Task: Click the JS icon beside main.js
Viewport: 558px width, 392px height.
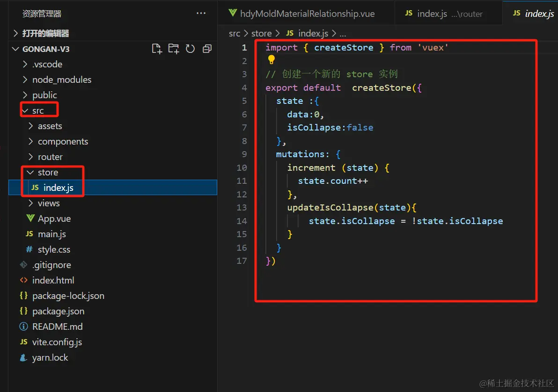Action: pos(29,234)
